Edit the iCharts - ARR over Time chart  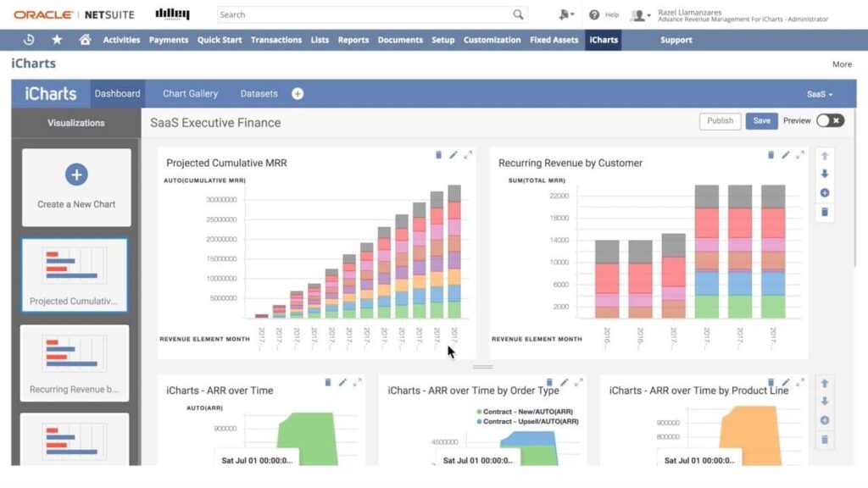tap(342, 382)
